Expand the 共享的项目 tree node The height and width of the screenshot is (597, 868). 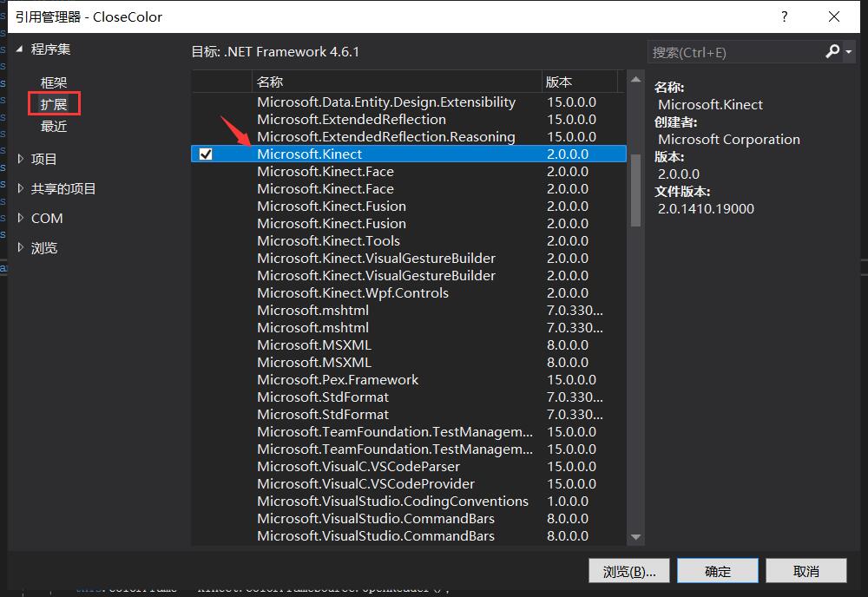[21, 188]
